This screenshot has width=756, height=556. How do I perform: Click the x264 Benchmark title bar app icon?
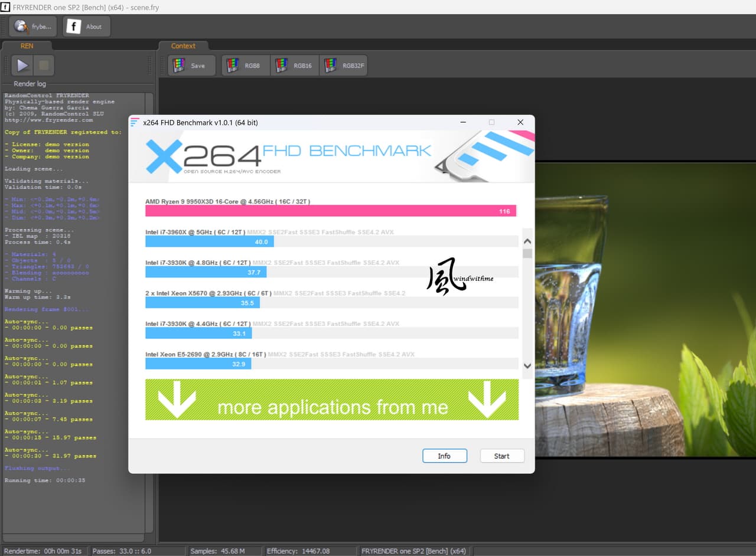pyautogui.click(x=135, y=122)
